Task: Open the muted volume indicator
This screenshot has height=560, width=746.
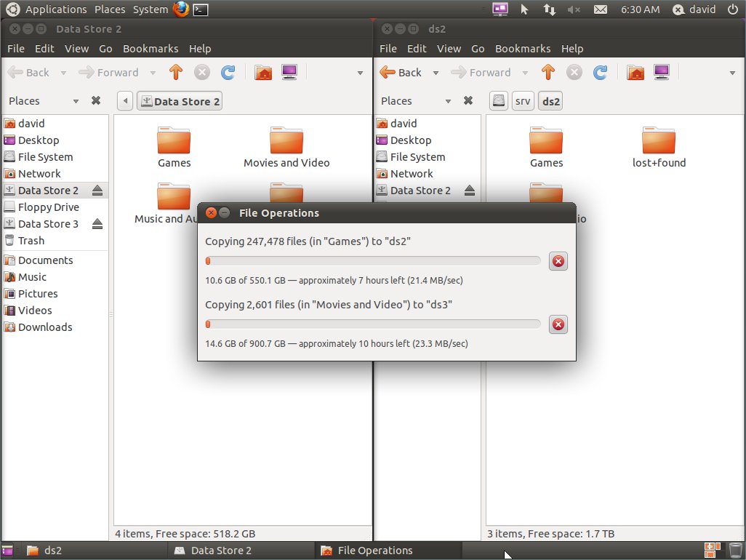Action: [x=574, y=9]
